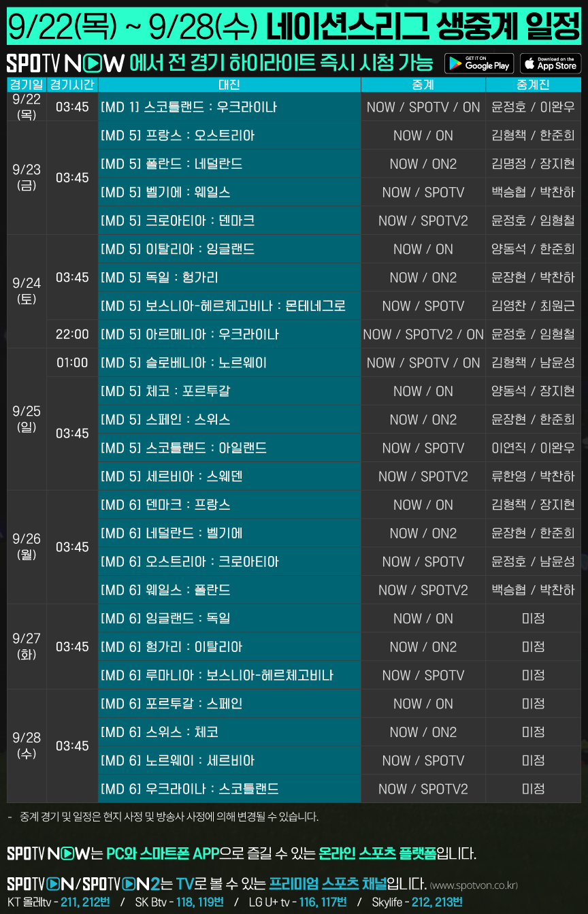This screenshot has height=914, width=588.
Task: Click the 9/22 (목) date cell
Action: click(27, 107)
